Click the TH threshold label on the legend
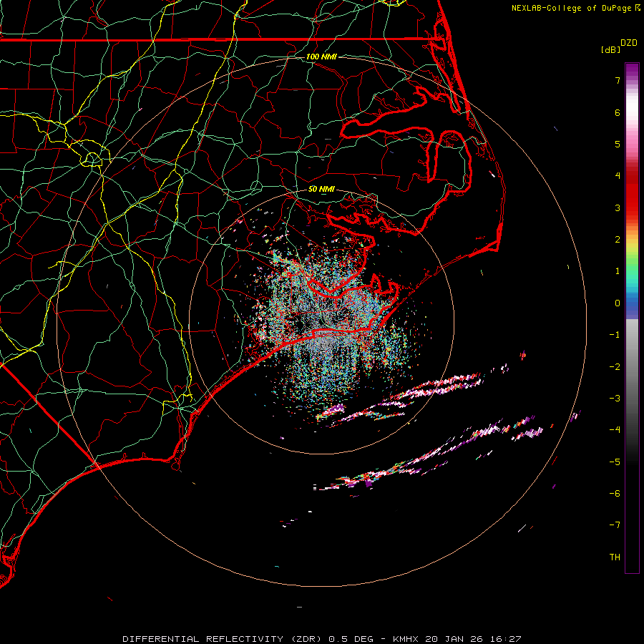The width and height of the screenshot is (644, 644). coord(615,557)
